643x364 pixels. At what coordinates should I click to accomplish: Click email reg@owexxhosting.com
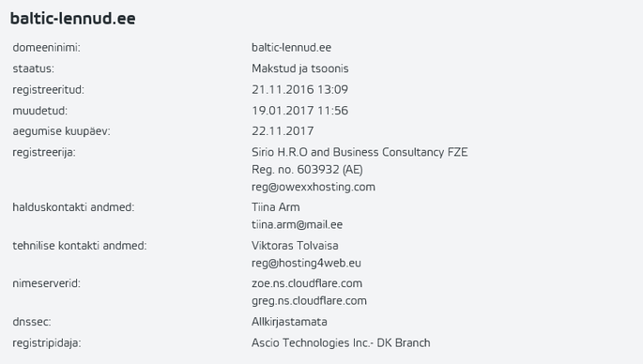tap(314, 187)
